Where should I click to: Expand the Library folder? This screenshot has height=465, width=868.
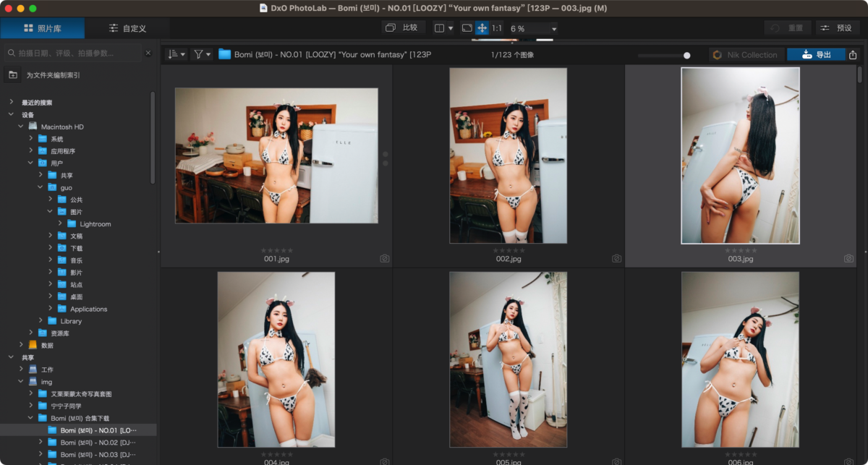41,320
